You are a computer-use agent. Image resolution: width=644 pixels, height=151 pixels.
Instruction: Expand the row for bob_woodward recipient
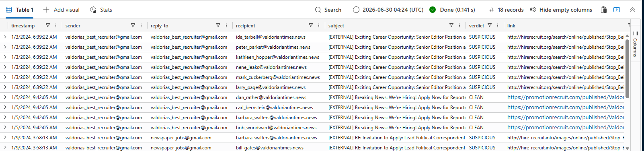click(5, 127)
